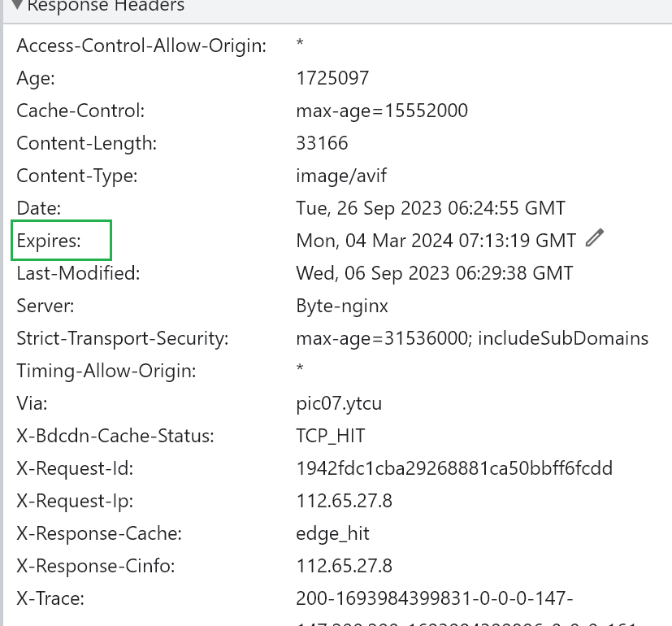Select the Last-Modified header value

(x=435, y=273)
